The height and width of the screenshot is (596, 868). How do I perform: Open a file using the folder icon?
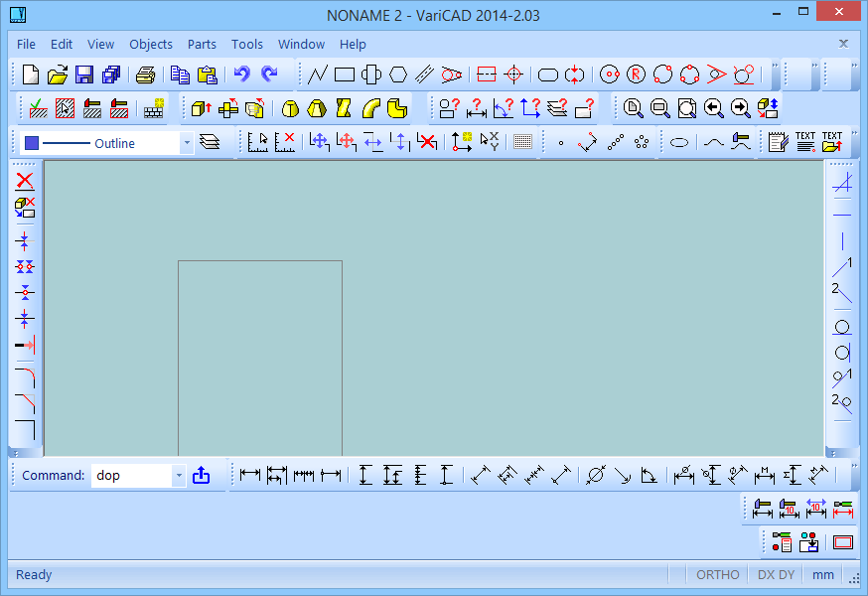pos(57,74)
